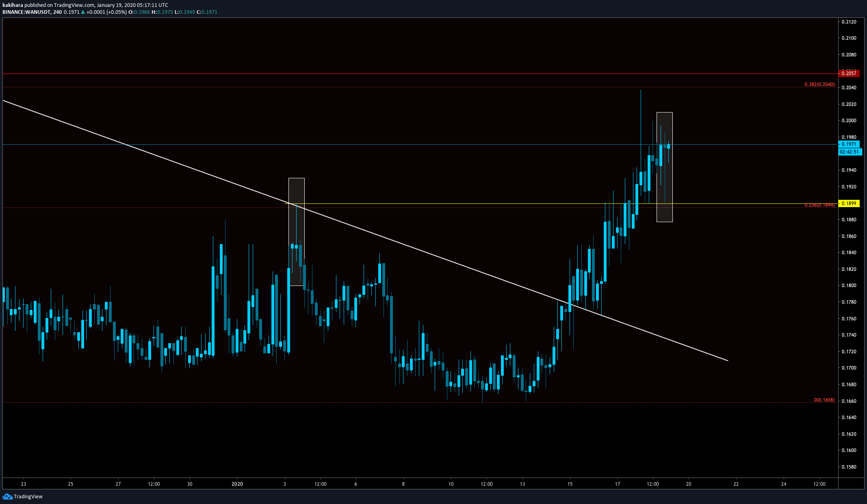Click the 240 interval value in header

(57, 12)
